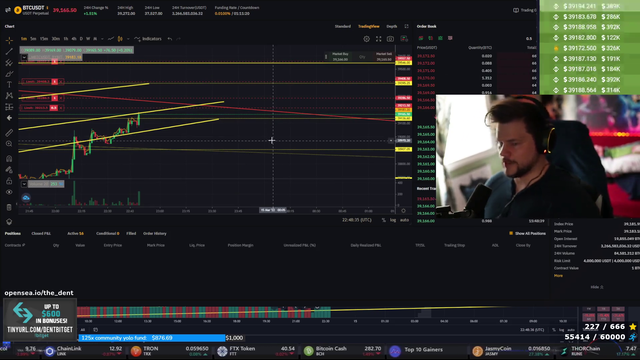This screenshot has width=640, height=360.
Task: Pick the text annotation tool
Action: 9,84
